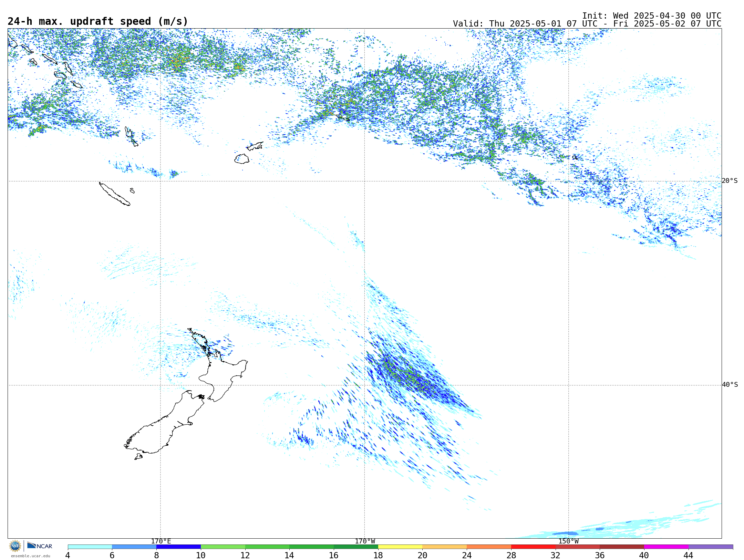Viewport: 744px width, 560px height.
Task: Click the NSF logo
Action: click(15, 546)
